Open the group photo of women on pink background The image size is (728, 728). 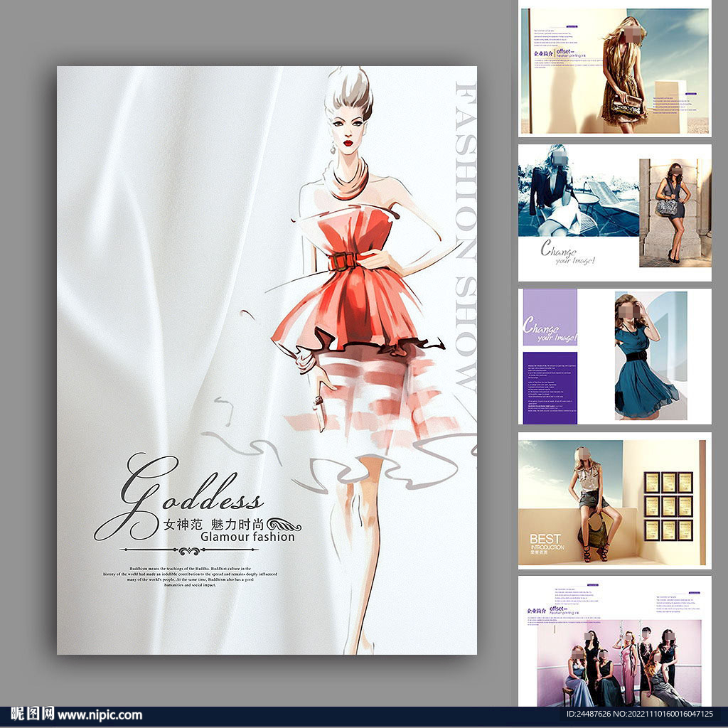tap(619, 663)
